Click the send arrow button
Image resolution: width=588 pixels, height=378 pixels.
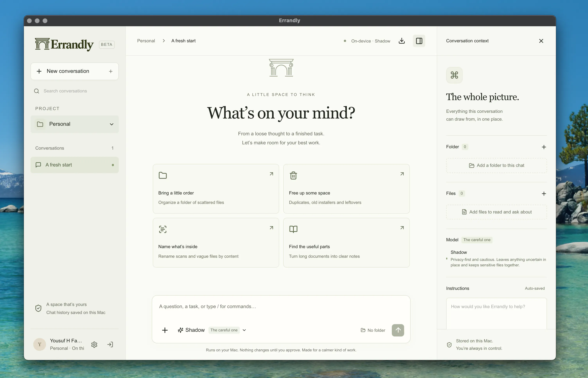[x=397, y=330]
